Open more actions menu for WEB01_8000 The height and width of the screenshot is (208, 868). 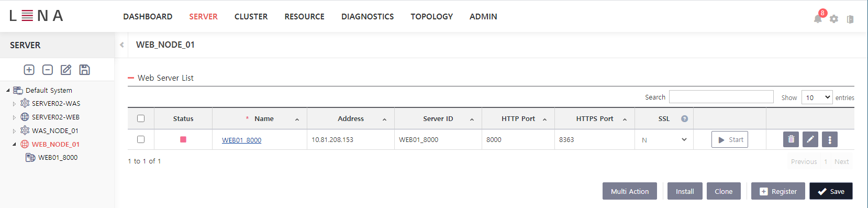pyautogui.click(x=830, y=139)
